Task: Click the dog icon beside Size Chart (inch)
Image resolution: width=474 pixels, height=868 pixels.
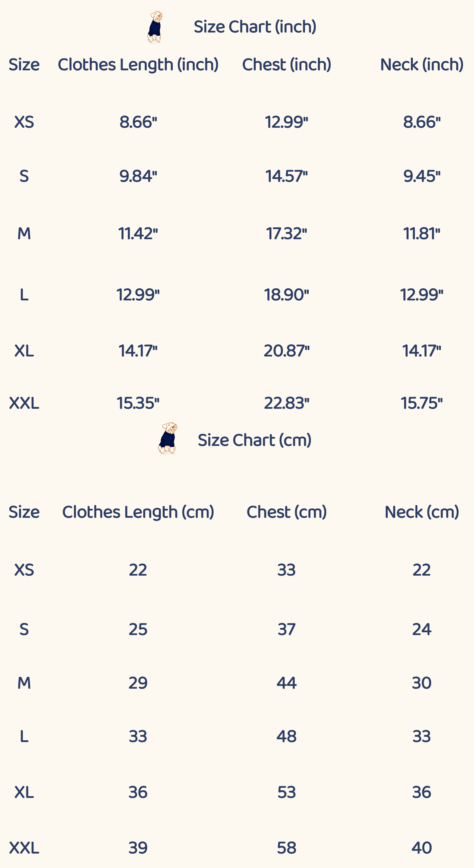Action: pyautogui.click(x=155, y=27)
